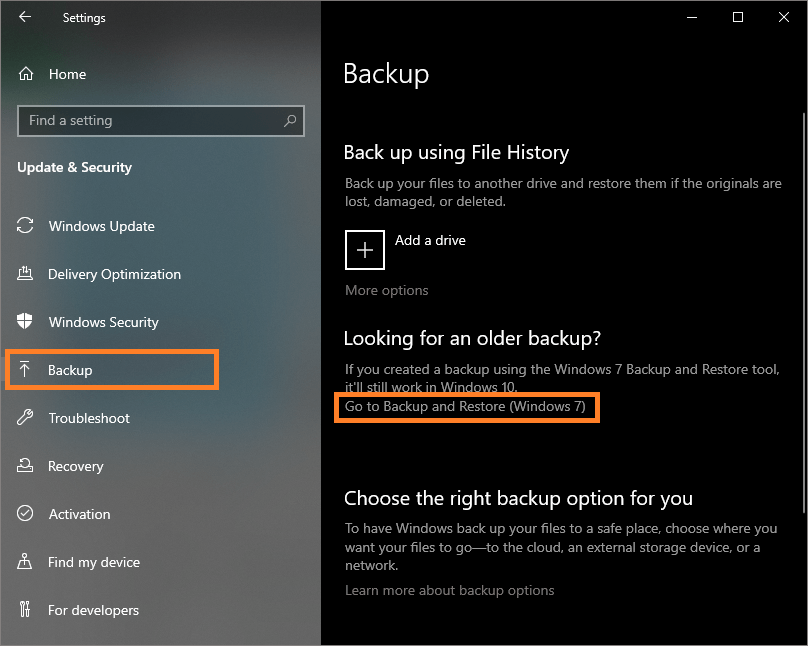
Task: Click the plus icon to add a drive
Action: pyautogui.click(x=365, y=250)
